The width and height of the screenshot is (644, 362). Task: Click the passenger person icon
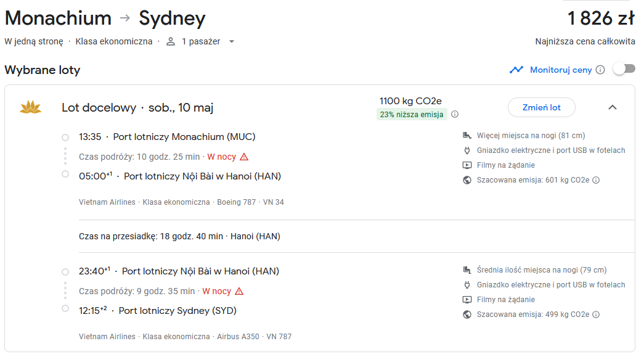pyautogui.click(x=171, y=41)
